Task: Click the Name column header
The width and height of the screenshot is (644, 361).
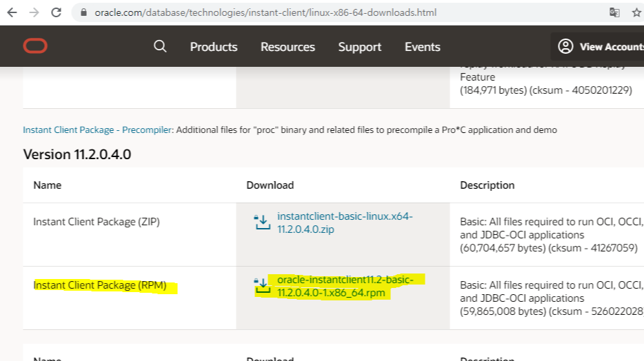Action: [48, 185]
